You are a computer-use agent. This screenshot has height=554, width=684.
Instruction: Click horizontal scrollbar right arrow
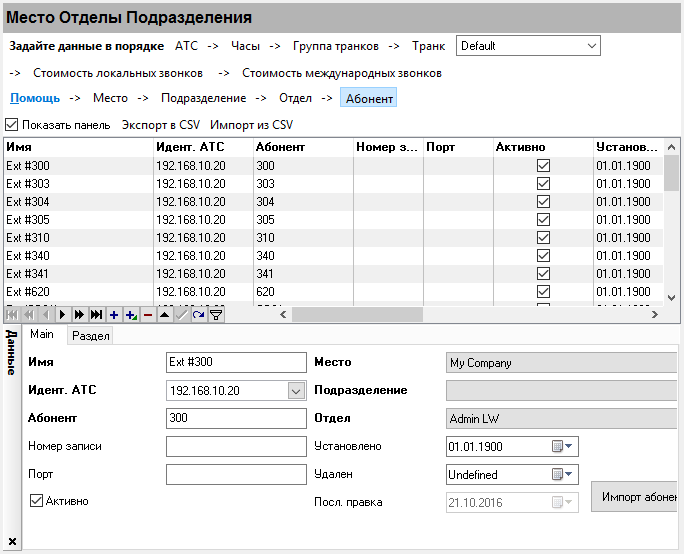tap(654, 315)
